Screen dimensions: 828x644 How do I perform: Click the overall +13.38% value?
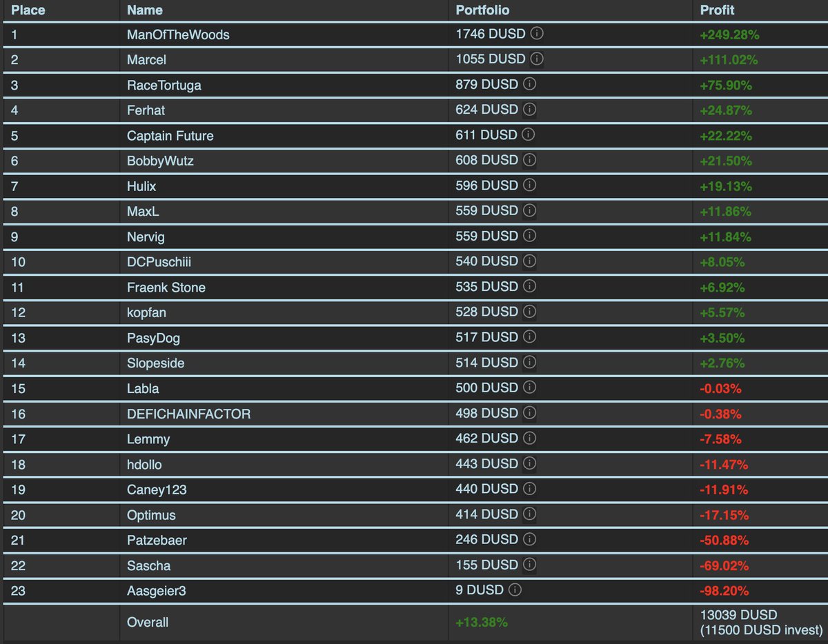[x=482, y=622]
